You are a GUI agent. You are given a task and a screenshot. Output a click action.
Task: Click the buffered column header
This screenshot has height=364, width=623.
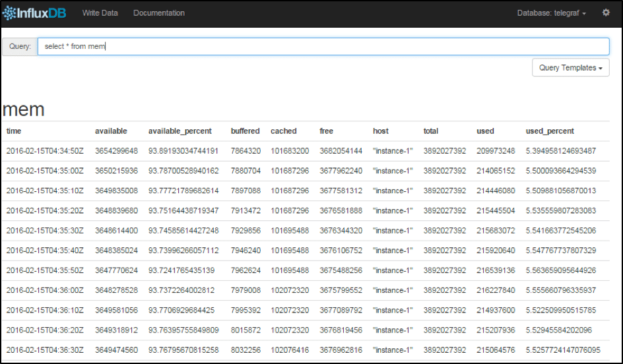[x=245, y=131]
